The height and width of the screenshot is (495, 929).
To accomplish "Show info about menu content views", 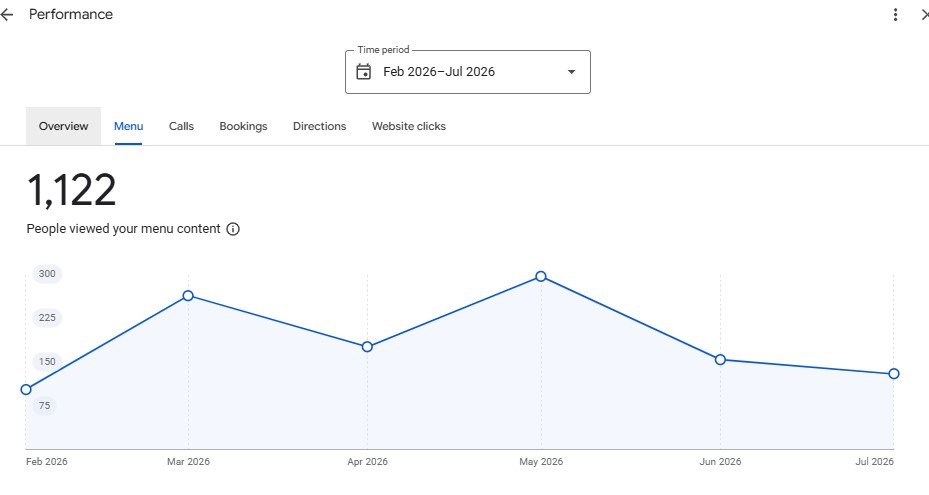I will pyautogui.click(x=233, y=229).
